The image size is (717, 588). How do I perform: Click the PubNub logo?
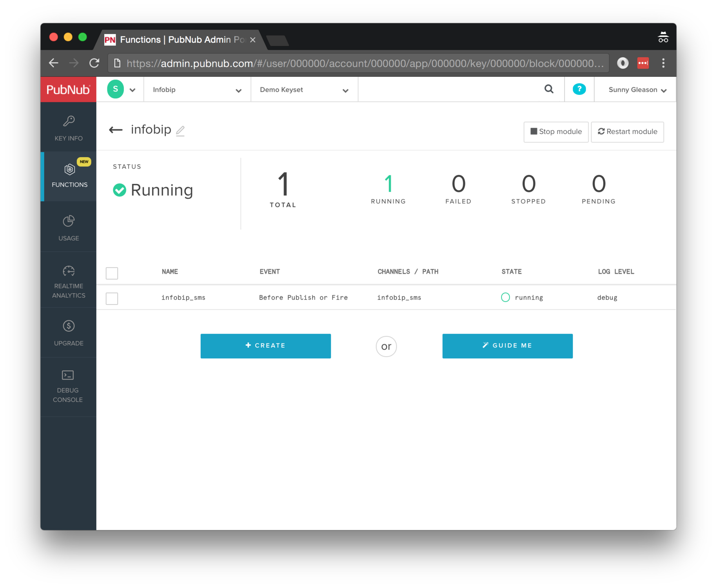click(x=68, y=89)
